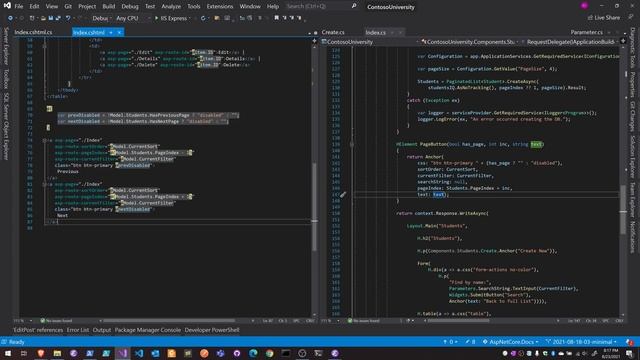640x360 pixels.
Task: Open the Debug menu
Action: [x=130, y=7]
